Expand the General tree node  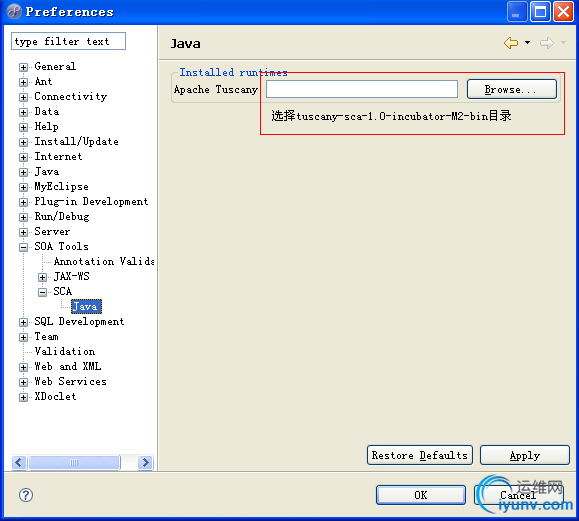(23, 67)
